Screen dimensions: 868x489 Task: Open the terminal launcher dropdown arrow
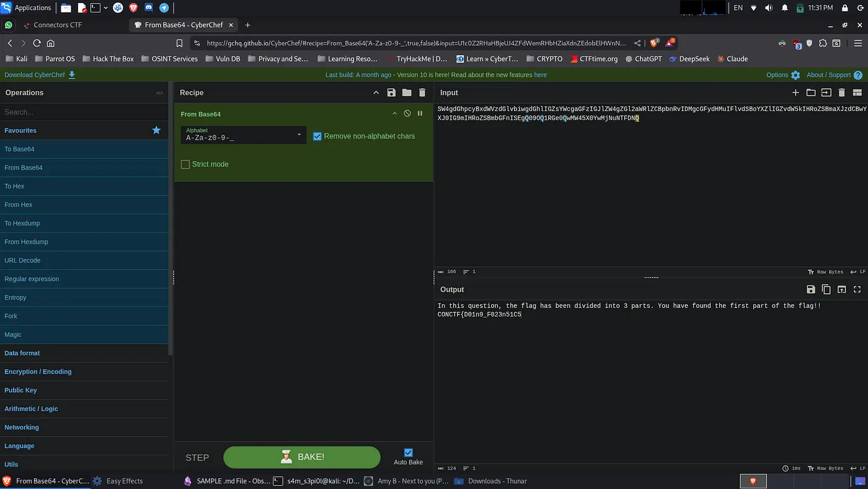(x=105, y=7)
